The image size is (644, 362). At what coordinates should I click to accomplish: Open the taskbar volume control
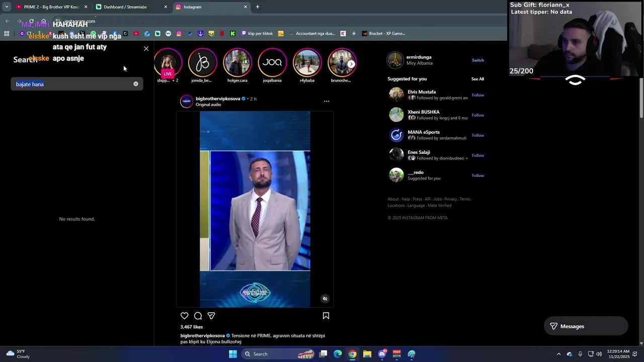pos(599,354)
